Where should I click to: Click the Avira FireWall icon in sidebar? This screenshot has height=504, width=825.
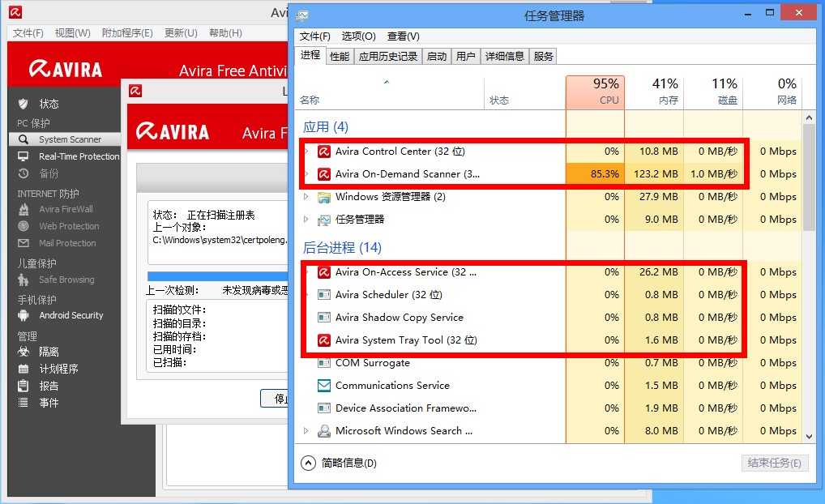tap(24, 209)
